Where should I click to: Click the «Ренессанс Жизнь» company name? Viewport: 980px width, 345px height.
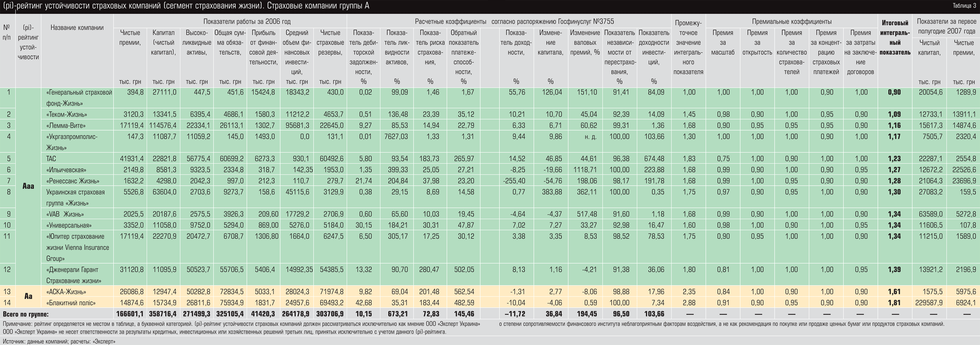coord(73,181)
